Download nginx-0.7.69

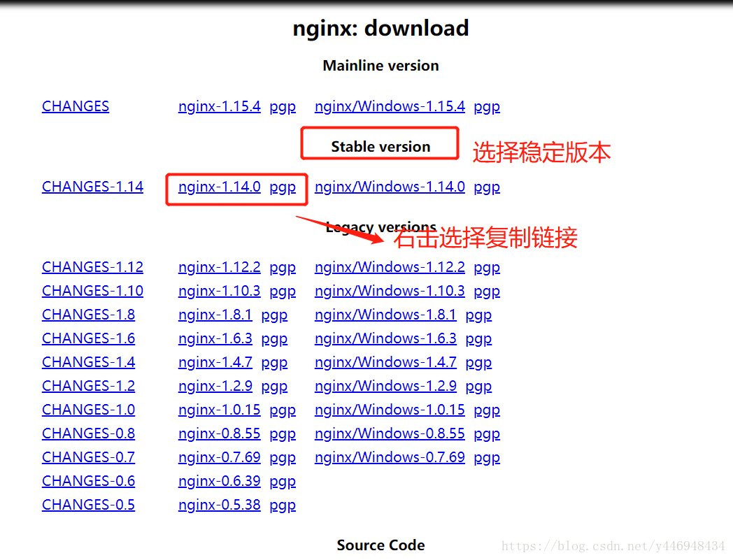(219, 458)
